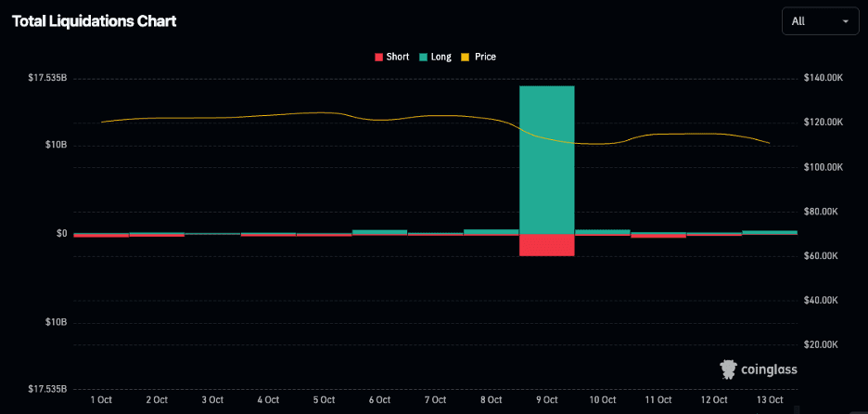Click the coinglass logo icon

730,369
